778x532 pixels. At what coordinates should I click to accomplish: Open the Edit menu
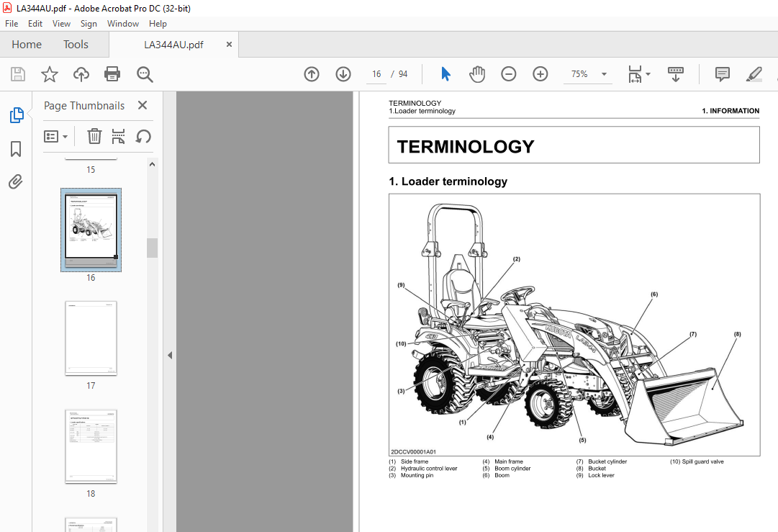click(x=35, y=23)
